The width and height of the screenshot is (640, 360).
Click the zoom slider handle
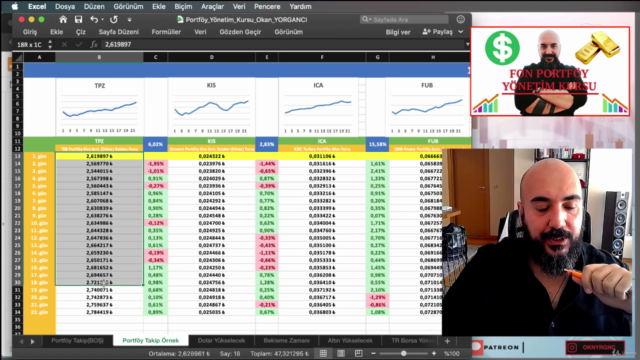[404, 353]
